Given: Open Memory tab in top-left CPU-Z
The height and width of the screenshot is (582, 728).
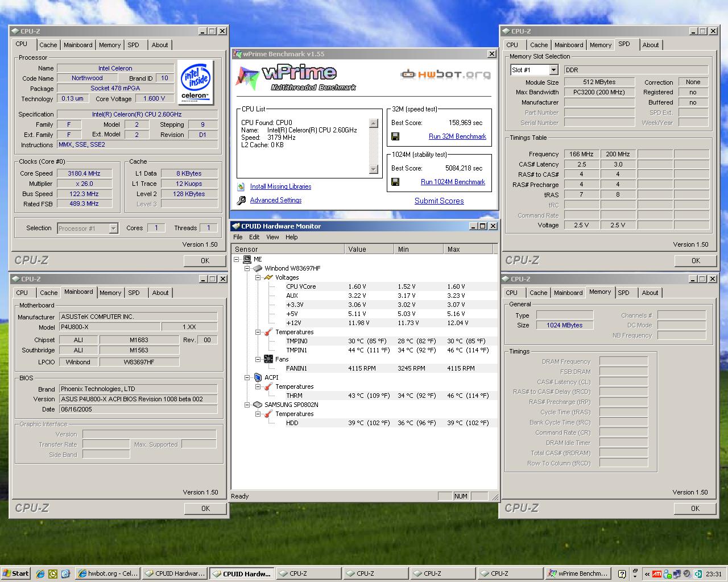Looking at the screenshot, I should [110, 45].
